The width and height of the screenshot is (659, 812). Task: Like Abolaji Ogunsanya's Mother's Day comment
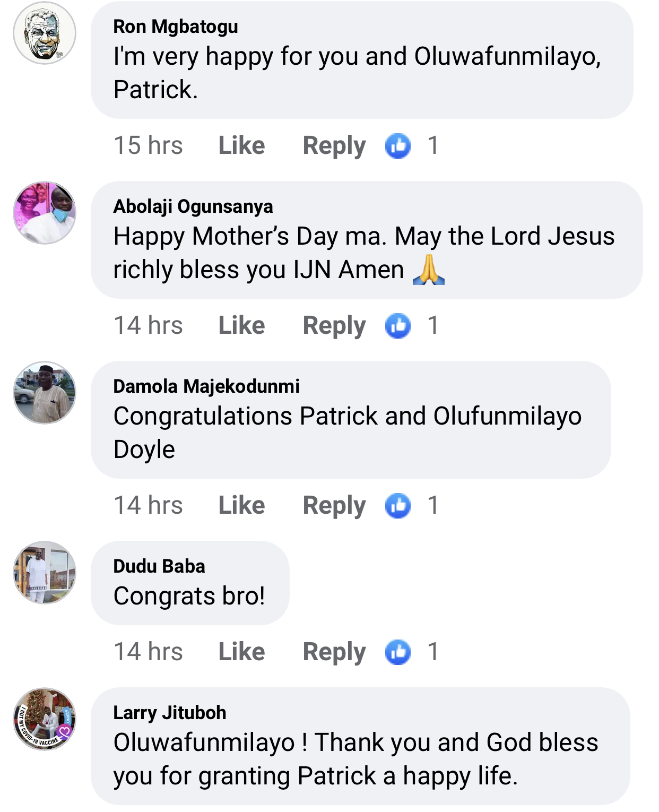[241, 326]
